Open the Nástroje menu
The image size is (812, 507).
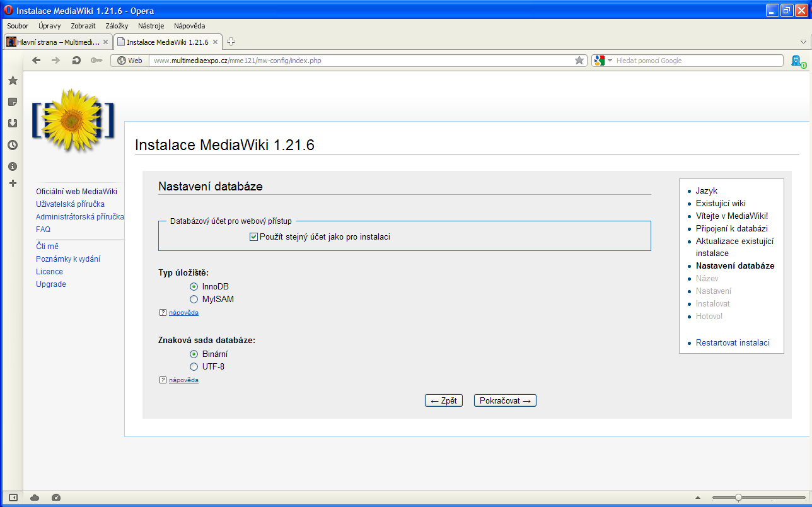[x=151, y=26]
